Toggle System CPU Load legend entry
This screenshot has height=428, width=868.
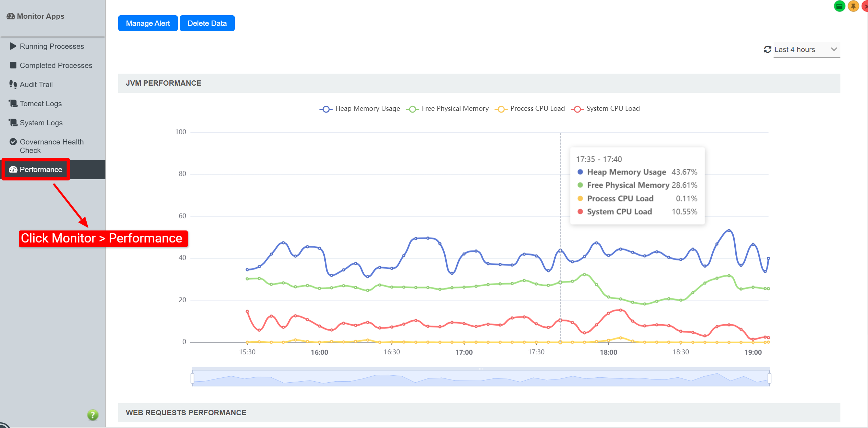pyautogui.click(x=606, y=109)
